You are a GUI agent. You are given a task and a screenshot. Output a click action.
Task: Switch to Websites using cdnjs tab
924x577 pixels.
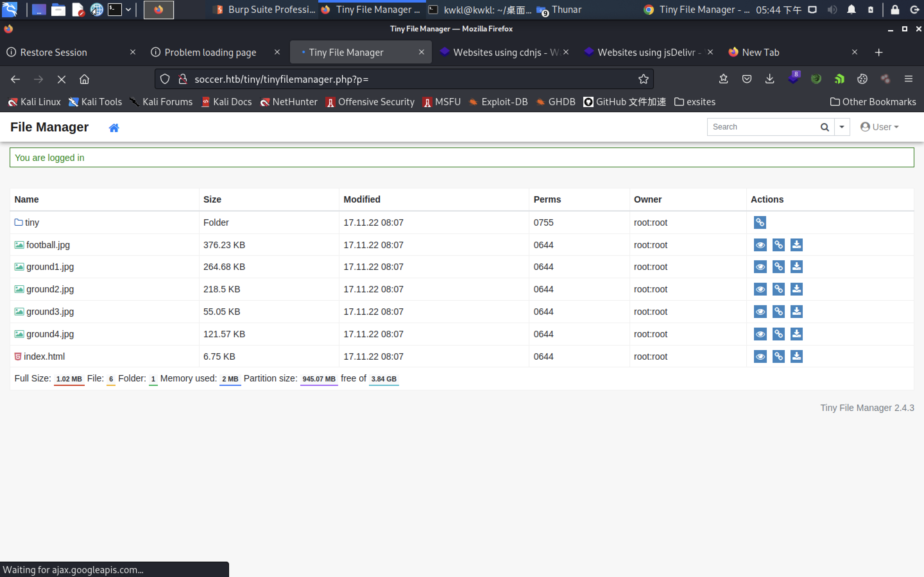point(500,52)
